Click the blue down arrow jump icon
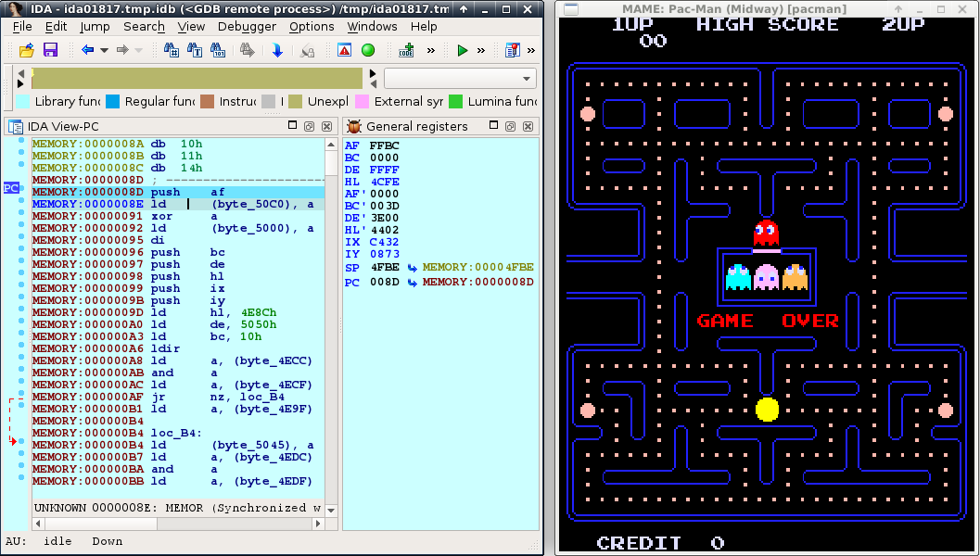Image resolution: width=980 pixels, height=556 pixels. (277, 51)
